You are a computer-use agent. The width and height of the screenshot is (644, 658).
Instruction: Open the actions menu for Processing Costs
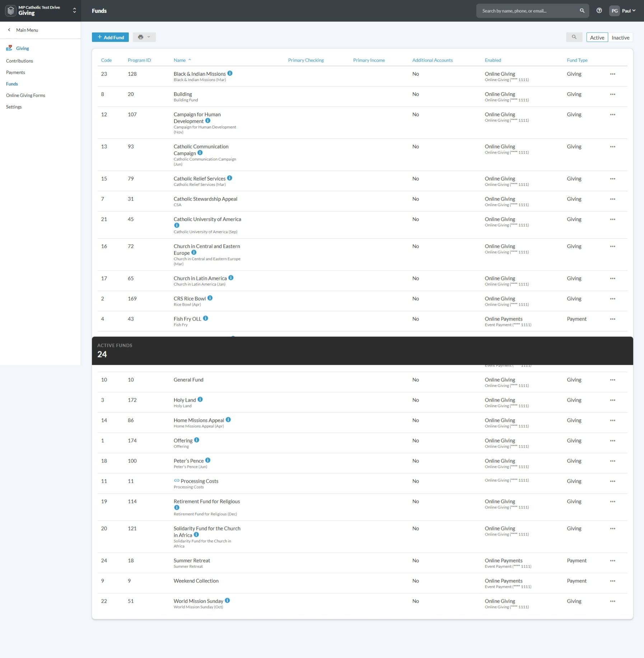612,481
